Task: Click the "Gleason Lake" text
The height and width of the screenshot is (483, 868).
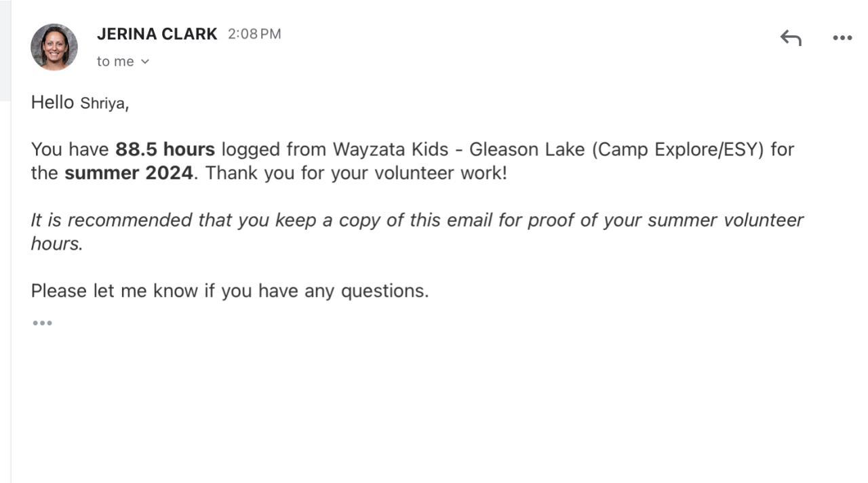Action: 526,149
